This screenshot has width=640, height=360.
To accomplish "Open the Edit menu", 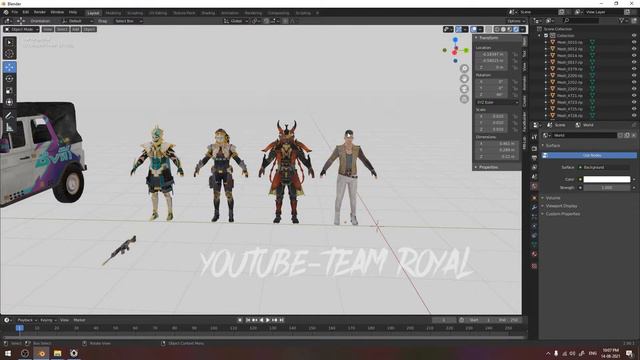I will click(x=26, y=12).
